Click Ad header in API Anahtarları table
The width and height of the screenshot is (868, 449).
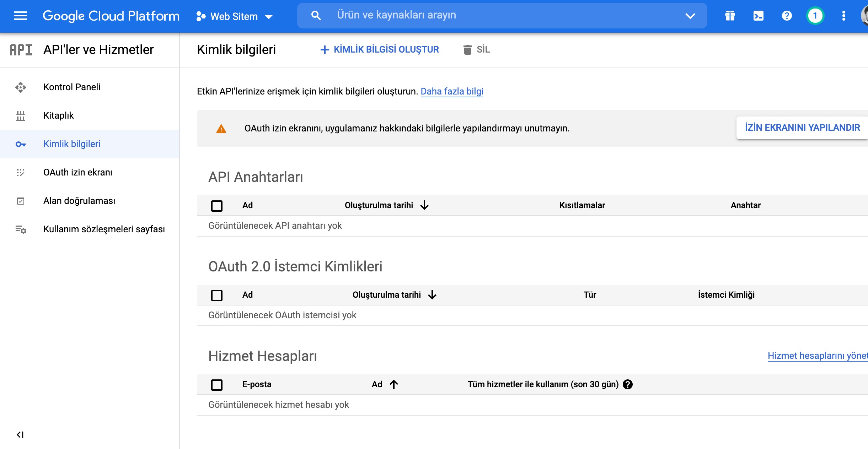click(247, 205)
